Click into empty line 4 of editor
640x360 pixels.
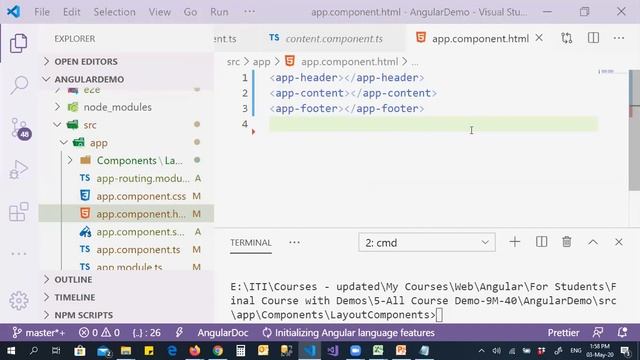(433, 124)
